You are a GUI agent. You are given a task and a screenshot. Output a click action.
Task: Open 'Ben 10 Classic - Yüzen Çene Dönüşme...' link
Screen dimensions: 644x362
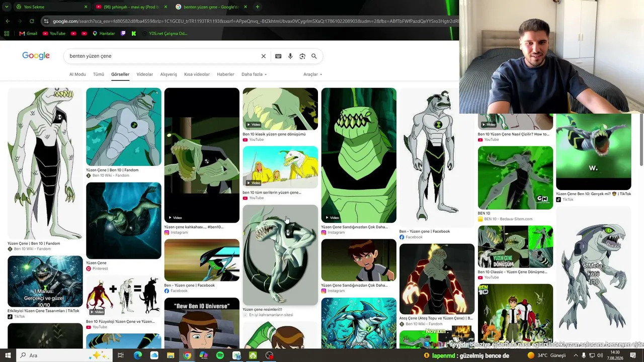(x=512, y=272)
